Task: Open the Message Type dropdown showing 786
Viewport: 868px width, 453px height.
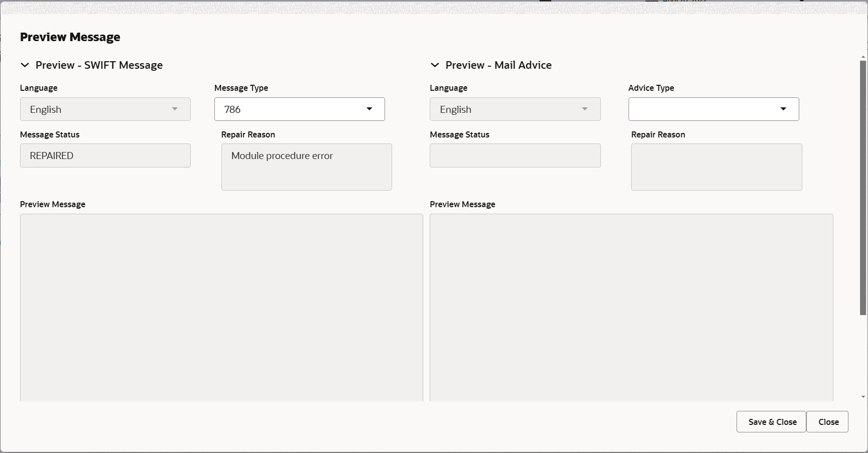Action: (299, 109)
